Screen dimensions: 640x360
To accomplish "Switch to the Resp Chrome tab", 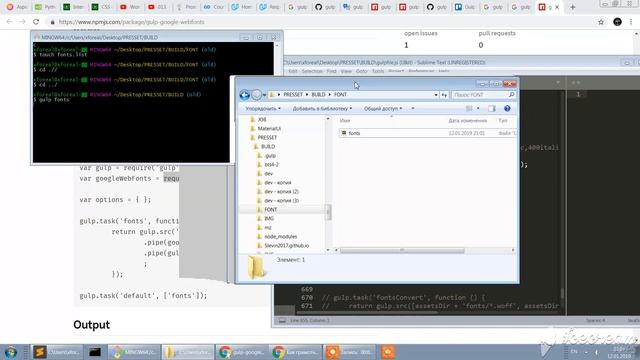I will click(270, 7).
